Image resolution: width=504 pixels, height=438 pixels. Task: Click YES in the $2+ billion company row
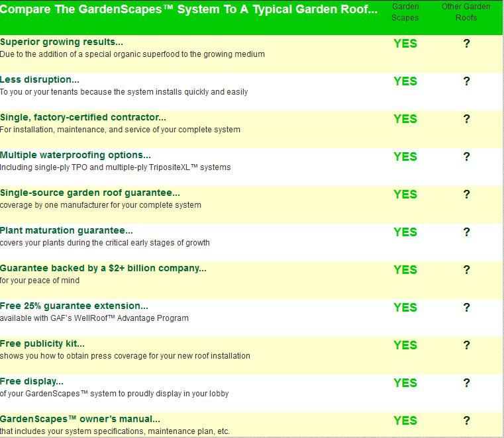(x=405, y=270)
